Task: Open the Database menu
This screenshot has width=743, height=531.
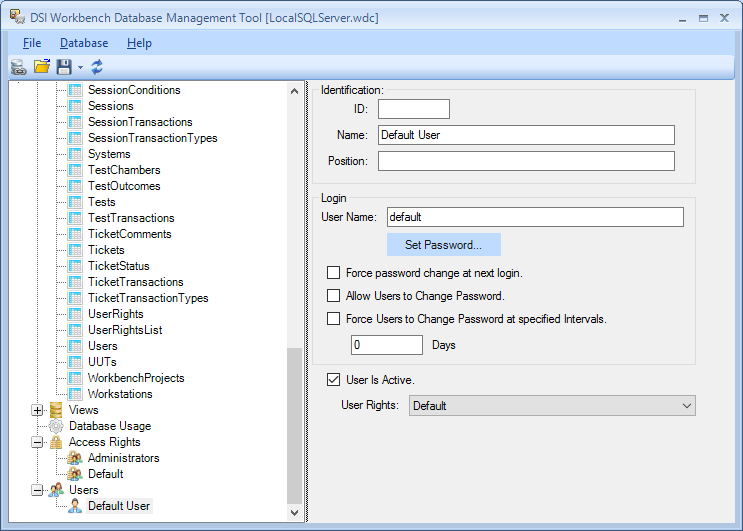Action: pos(84,43)
